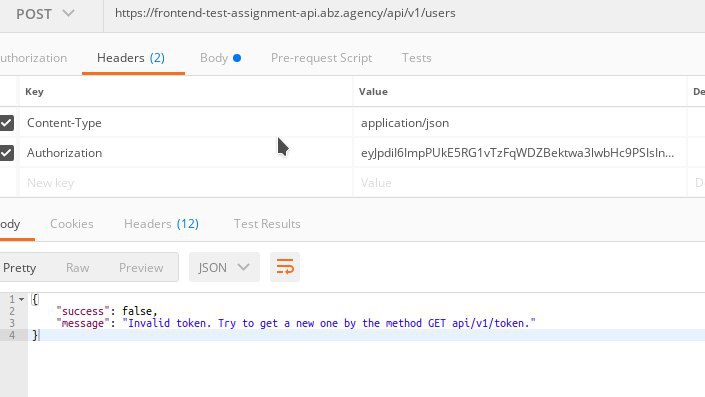Switch to the Authorization request tab

33,58
